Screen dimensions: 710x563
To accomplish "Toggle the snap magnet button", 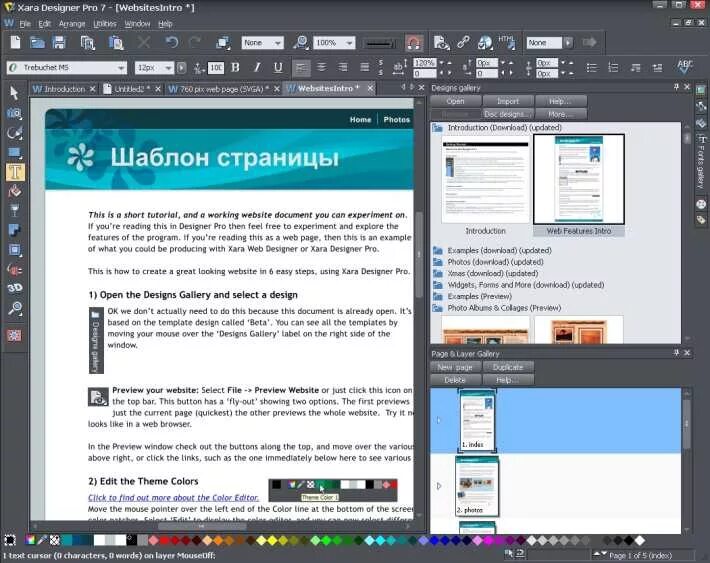I will tap(413, 43).
